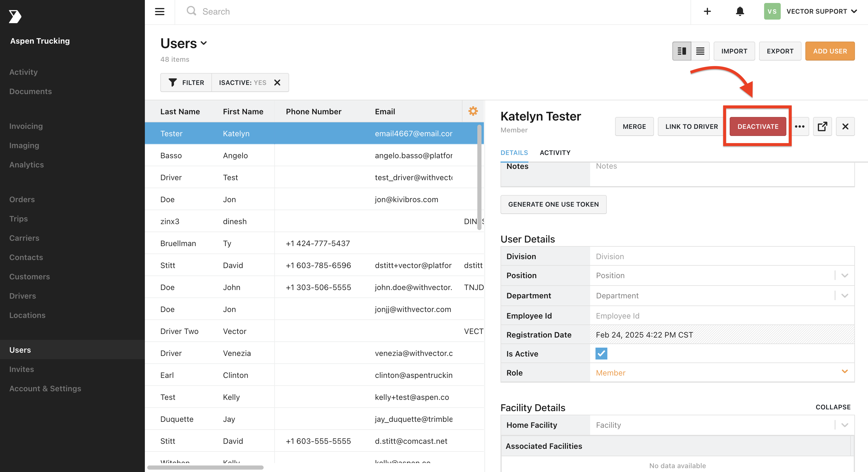Open Analytics in the sidebar

point(27,165)
